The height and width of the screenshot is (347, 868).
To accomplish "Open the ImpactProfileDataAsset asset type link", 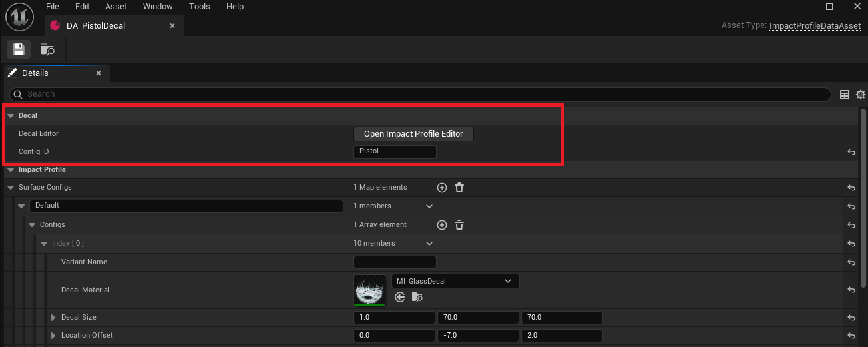I will pyautogui.click(x=815, y=26).
